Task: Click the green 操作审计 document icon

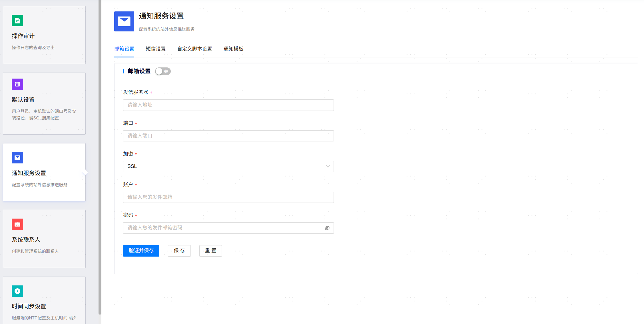Action: point(17,21)
